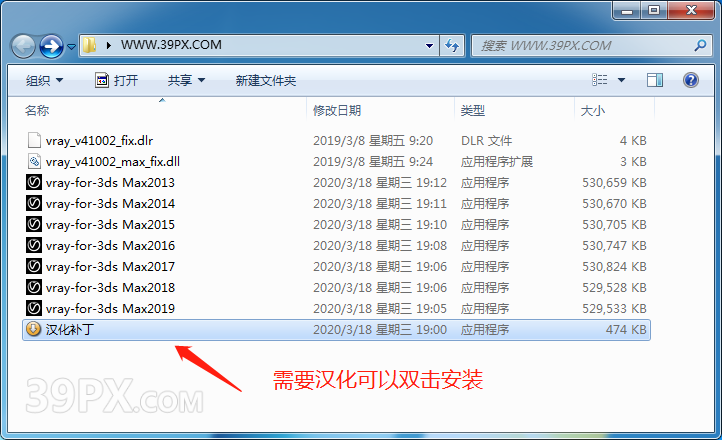Click the help question mark icon
Viewport: 722px width, 440px height.
(x=691, y=80)
